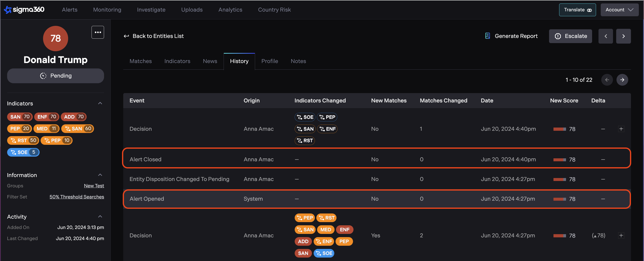Click the sigma360 logo icon
The width and height of the screenshot is (644, 261).
[8, 10]
